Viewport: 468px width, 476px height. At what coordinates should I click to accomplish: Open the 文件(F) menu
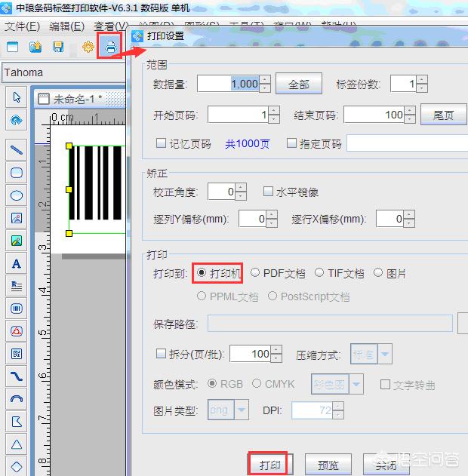pos(22,26)
